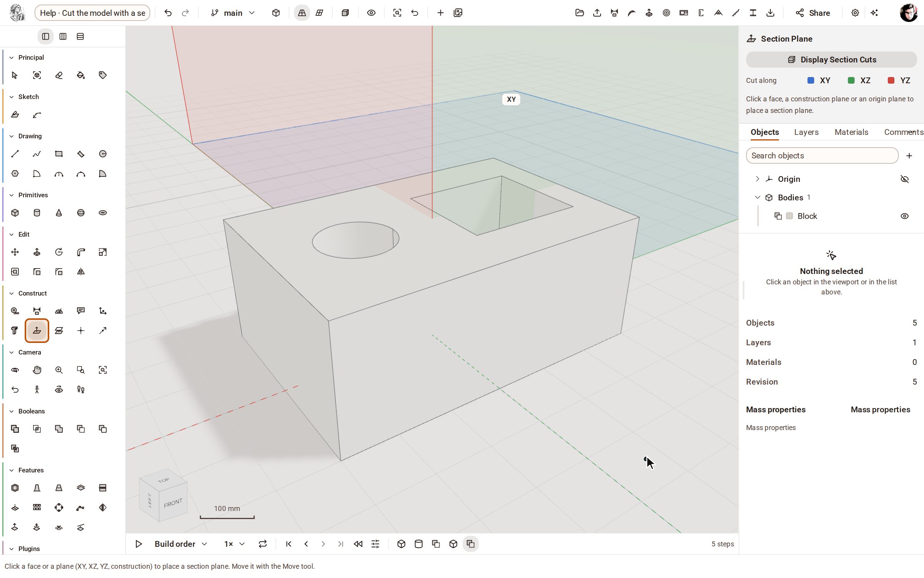
Task: Open the main branch dropdown
Action: pyautogui.click(x=233, y=13)
